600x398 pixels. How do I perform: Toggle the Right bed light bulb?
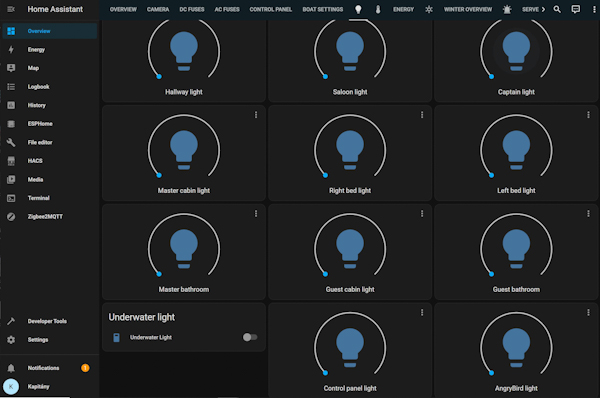tap(350, 150)
